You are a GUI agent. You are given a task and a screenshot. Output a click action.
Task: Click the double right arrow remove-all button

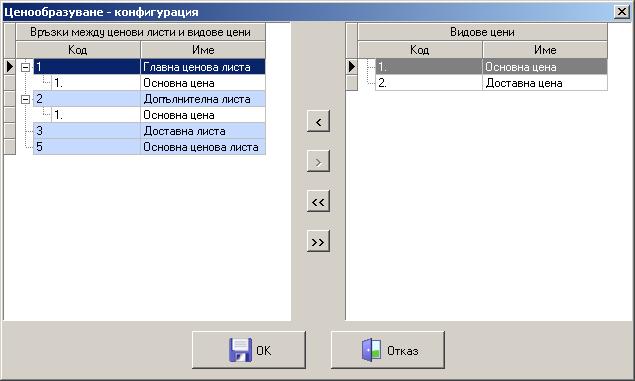click(x=318, y=241)
